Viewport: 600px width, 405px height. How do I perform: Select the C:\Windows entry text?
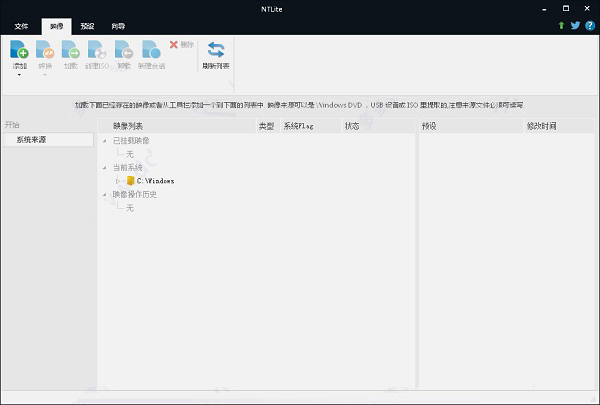tap(156, 181)
